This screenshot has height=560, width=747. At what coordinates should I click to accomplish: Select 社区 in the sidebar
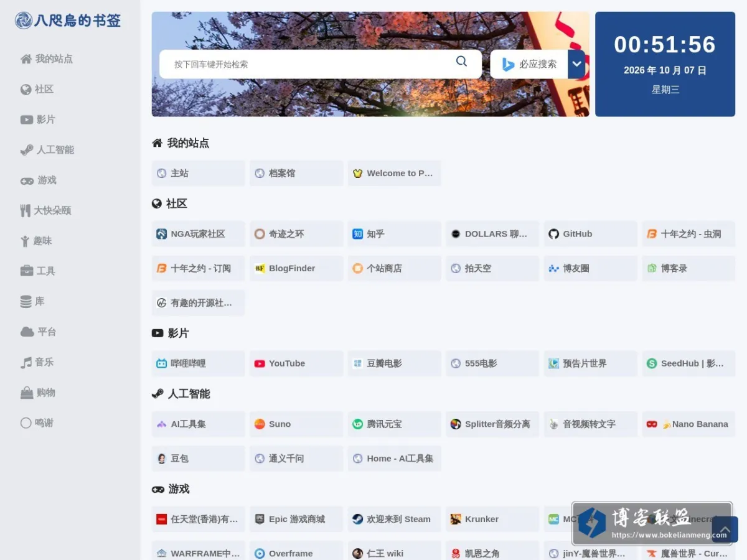pyautogui.click(x=37, y=90)
